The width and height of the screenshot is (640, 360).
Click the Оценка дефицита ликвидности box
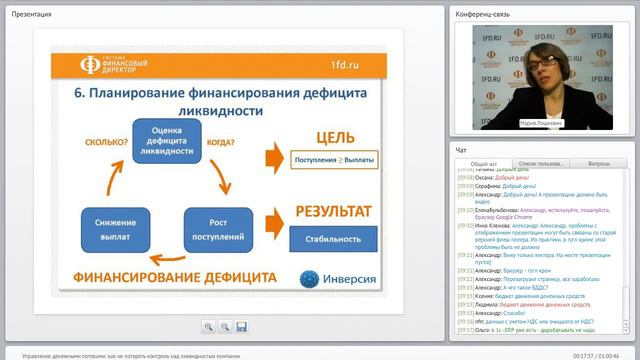click(167, 141)
